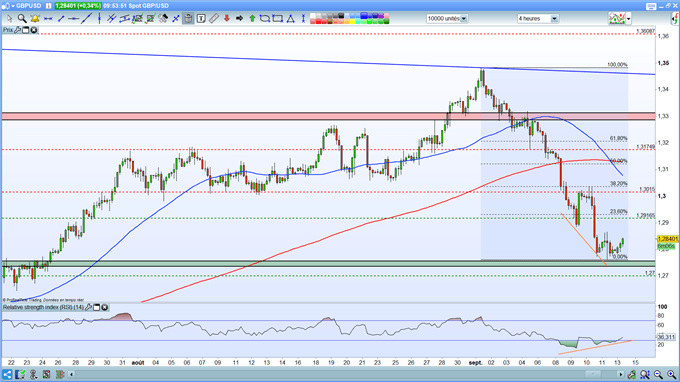Select the blue cross marker tool
The width and height of the screenshot is (680, 382).
(x=176, y=19)
